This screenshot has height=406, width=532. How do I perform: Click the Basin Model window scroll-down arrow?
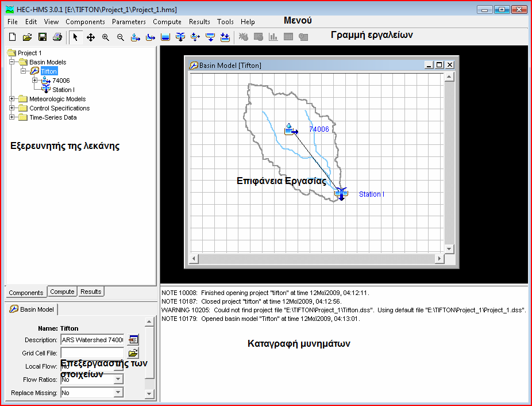[449, 249]
